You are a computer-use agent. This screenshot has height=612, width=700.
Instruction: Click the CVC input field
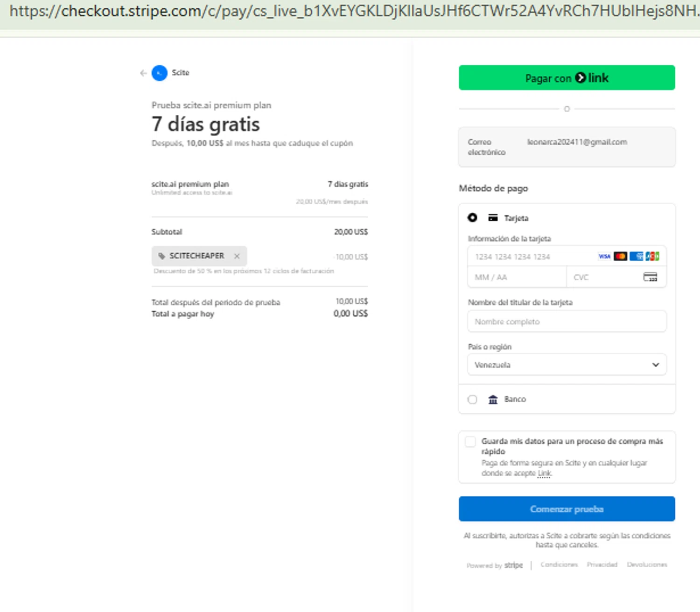click(x=616, y=277)
